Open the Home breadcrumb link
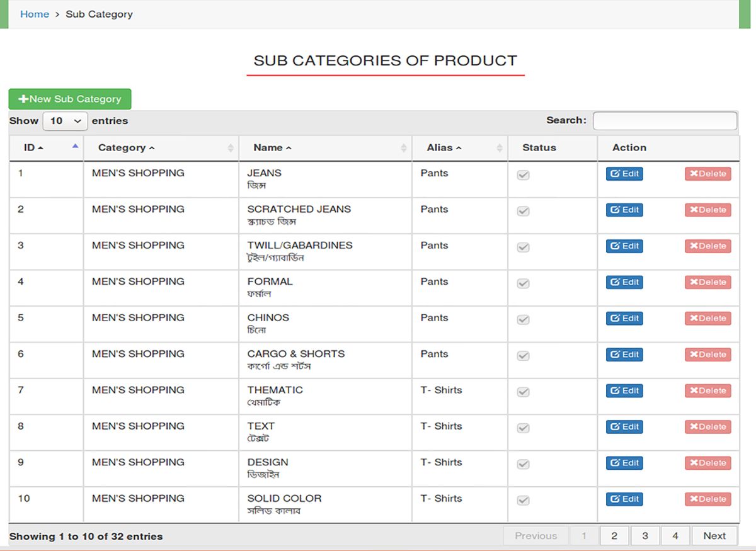Viewport: 756px width, 551px height. pos(35,14)
